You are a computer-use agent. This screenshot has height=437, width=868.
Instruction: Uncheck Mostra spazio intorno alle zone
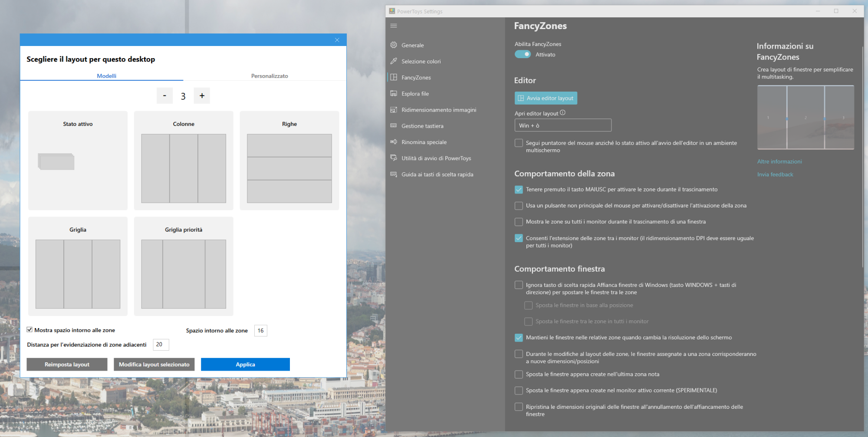30,330
